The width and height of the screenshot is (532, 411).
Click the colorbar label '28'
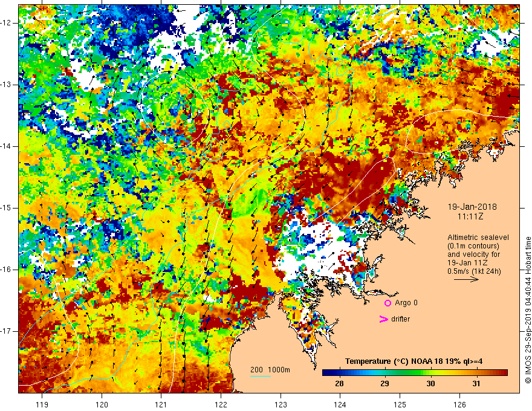click(339, 384)
